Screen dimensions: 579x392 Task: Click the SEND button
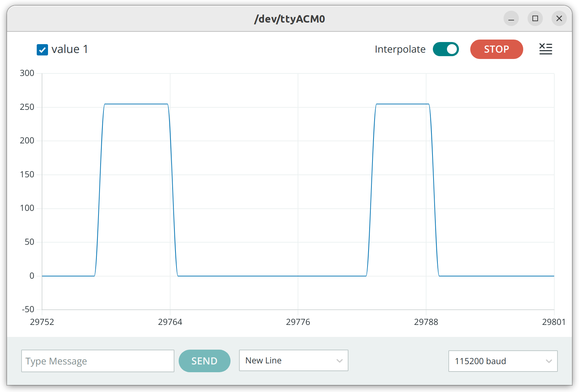point(204,361)
